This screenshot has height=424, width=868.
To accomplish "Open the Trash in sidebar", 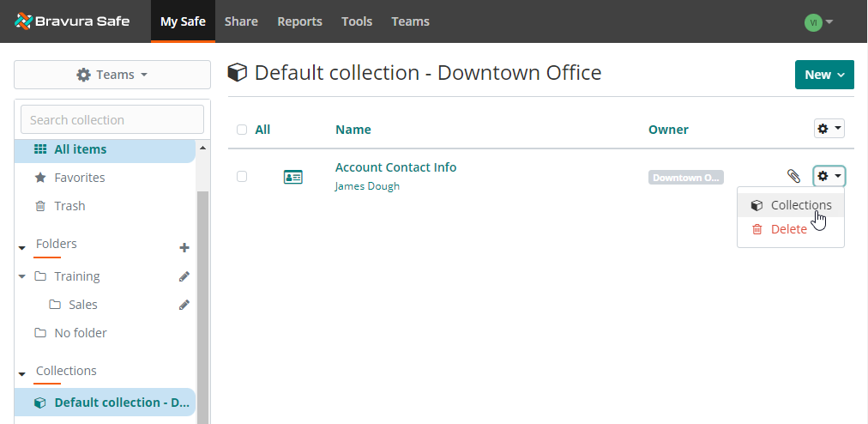I will 69,206.
